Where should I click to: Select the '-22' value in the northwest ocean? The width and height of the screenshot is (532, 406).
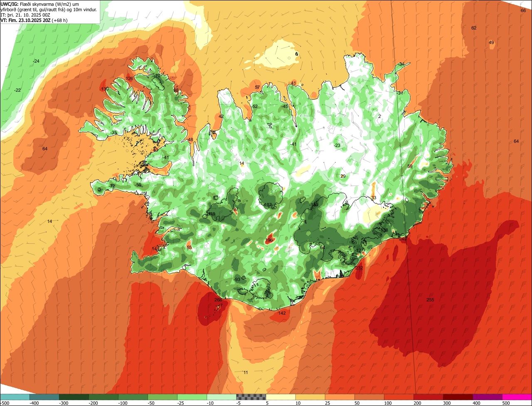pos(17,90)
